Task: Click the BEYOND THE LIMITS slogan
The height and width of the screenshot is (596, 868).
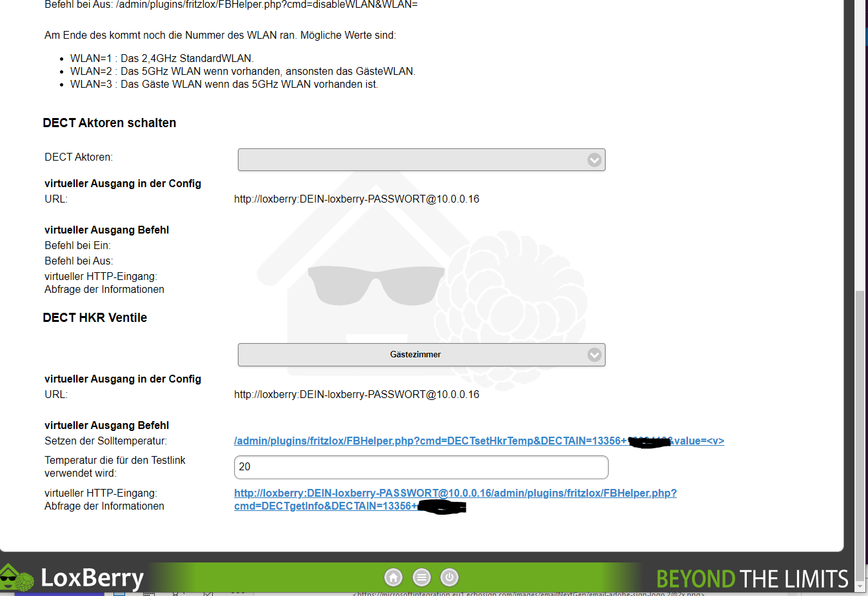Action: [x=752, y=579]
